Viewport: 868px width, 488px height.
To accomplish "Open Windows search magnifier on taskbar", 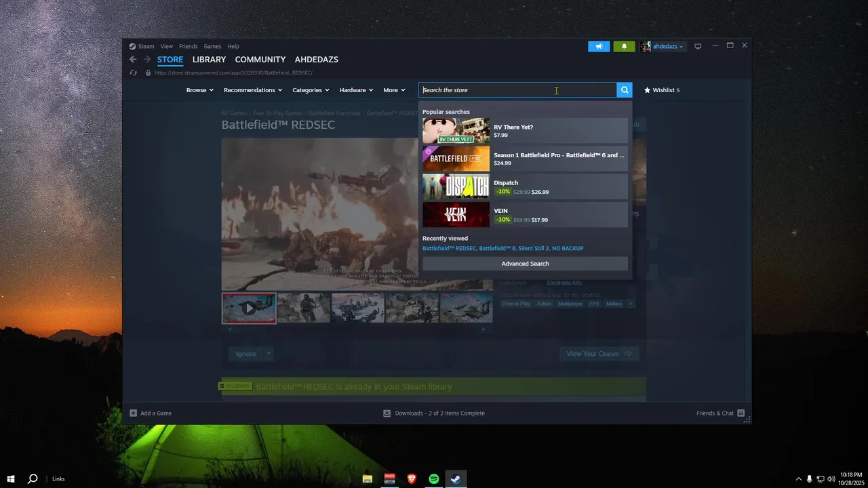I will point(33,479).
